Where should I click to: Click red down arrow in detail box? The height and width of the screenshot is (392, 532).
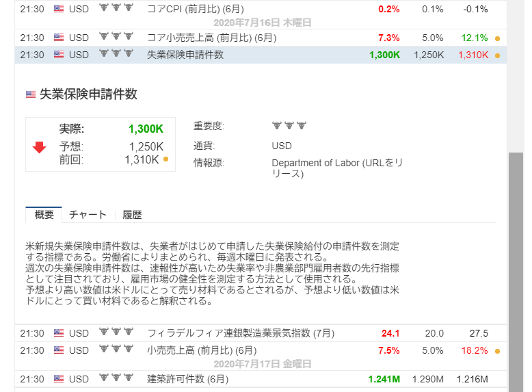(39, 146)
